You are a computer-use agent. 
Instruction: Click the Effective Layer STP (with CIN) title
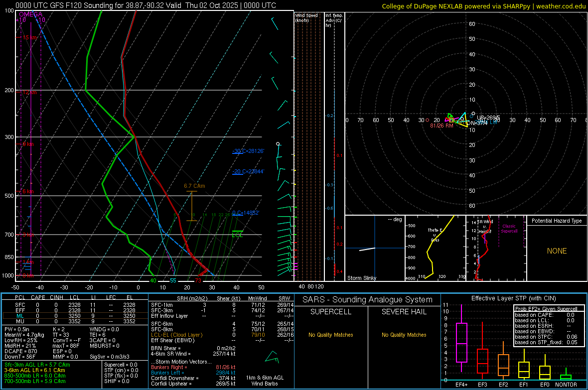pos(514,298)
